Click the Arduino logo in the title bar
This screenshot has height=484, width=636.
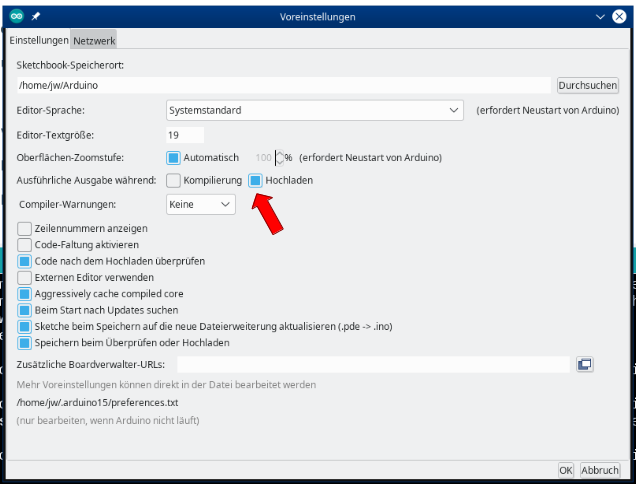17,17
